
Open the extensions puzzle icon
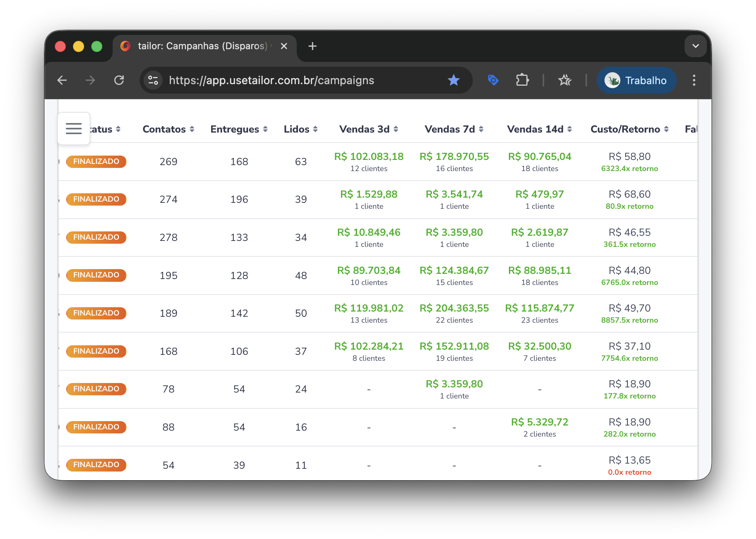522,80
